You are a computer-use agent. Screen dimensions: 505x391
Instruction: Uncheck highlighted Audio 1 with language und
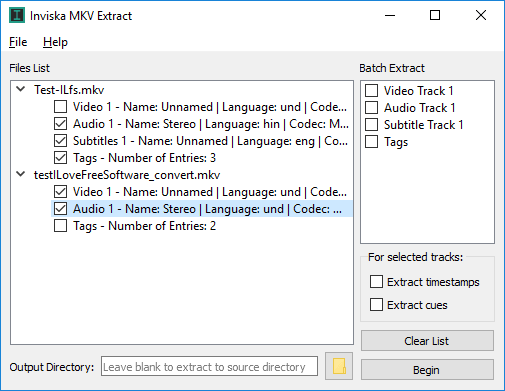click(60, 209)
